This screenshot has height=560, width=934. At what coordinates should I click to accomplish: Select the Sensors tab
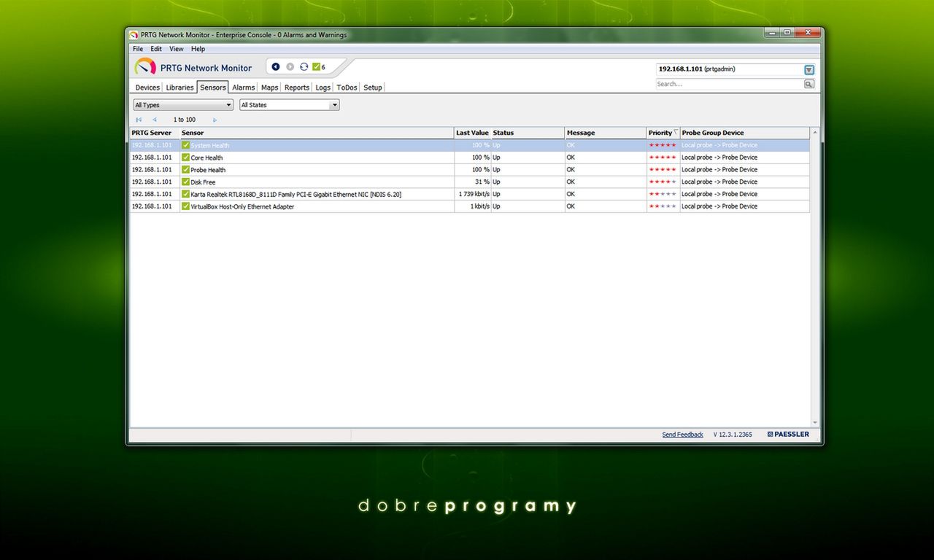click(213, 87)
